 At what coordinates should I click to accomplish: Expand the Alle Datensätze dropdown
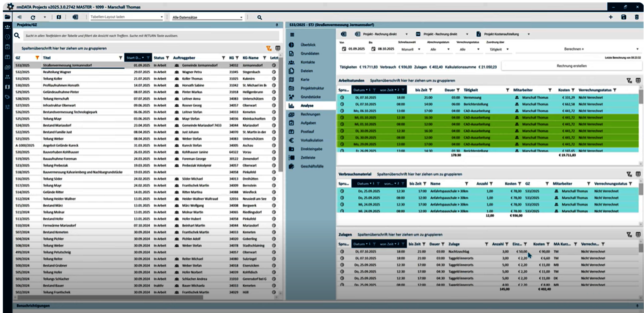click(241, 17)
